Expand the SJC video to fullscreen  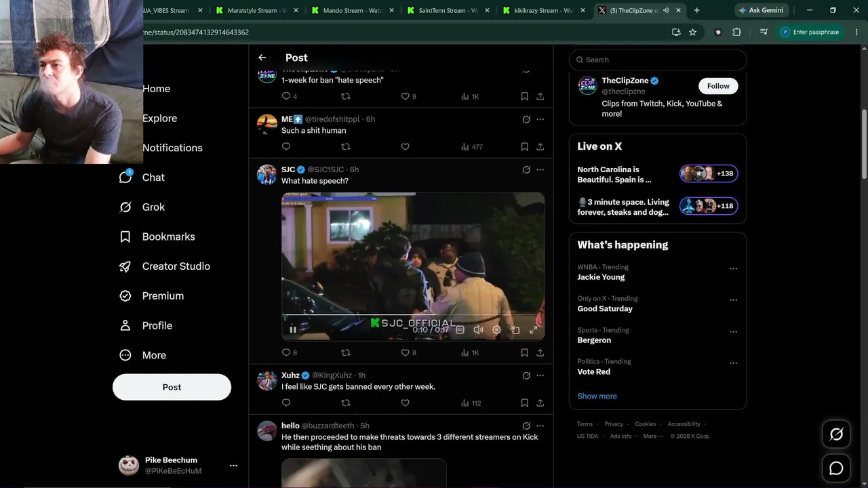coord(534,329)
